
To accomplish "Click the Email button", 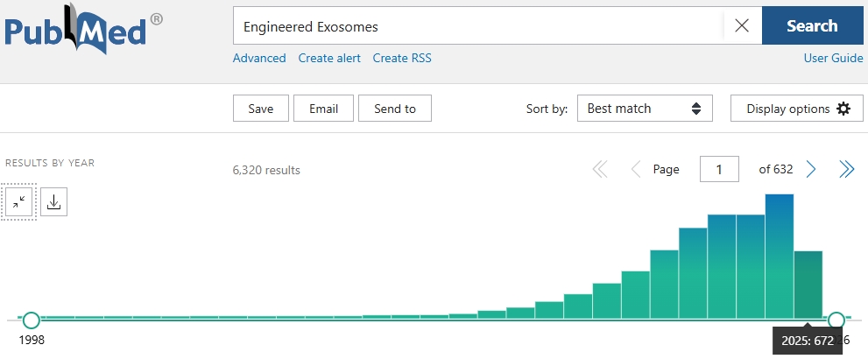I will 323,109.
